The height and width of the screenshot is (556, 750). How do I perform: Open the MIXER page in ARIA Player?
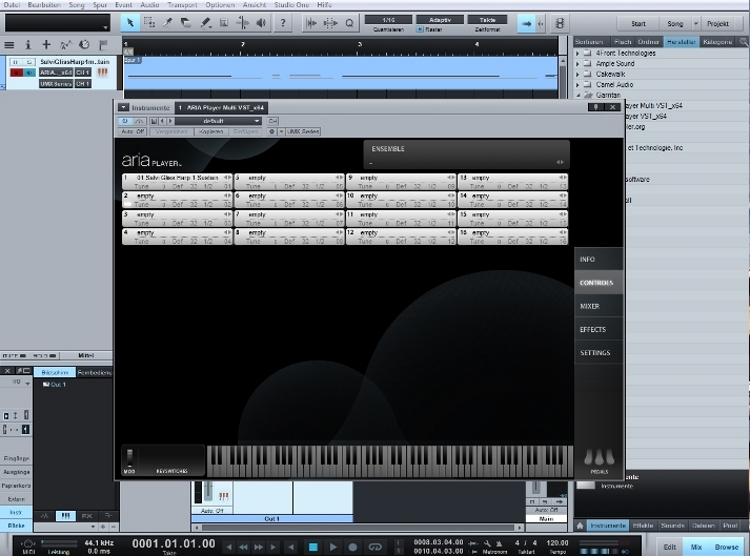(x=598, y=306)
